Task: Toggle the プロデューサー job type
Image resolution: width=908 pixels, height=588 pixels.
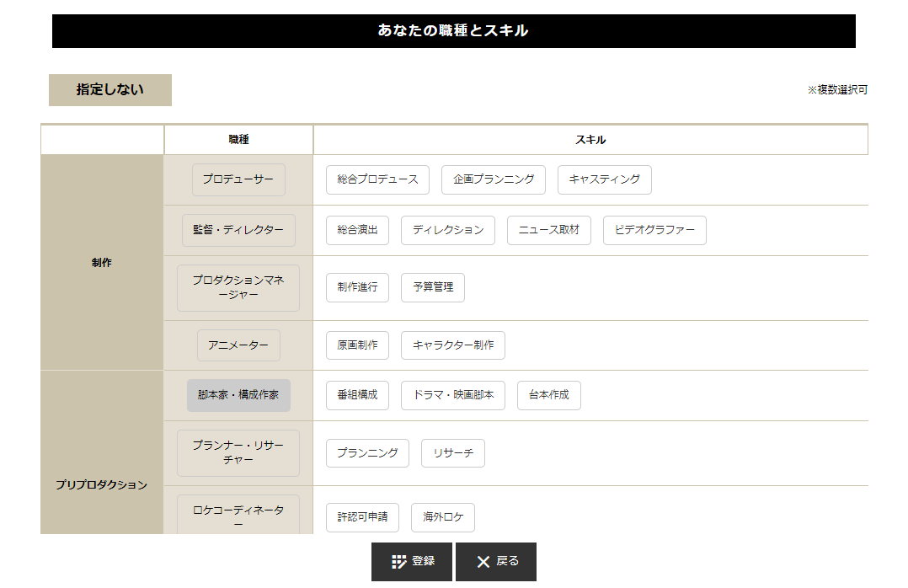Action: tap(238, 179)
